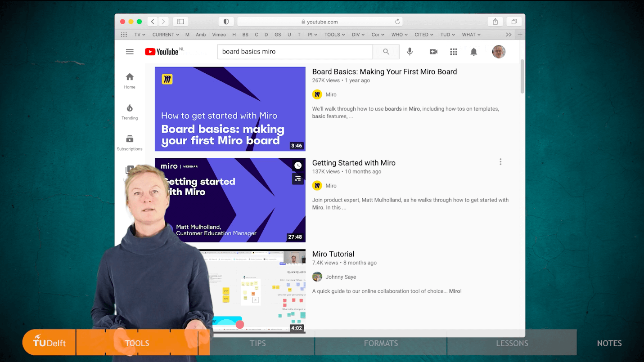Open Subscriptions in the sidebar
This screenshot has width=644, height=362.
click(130, 143)
